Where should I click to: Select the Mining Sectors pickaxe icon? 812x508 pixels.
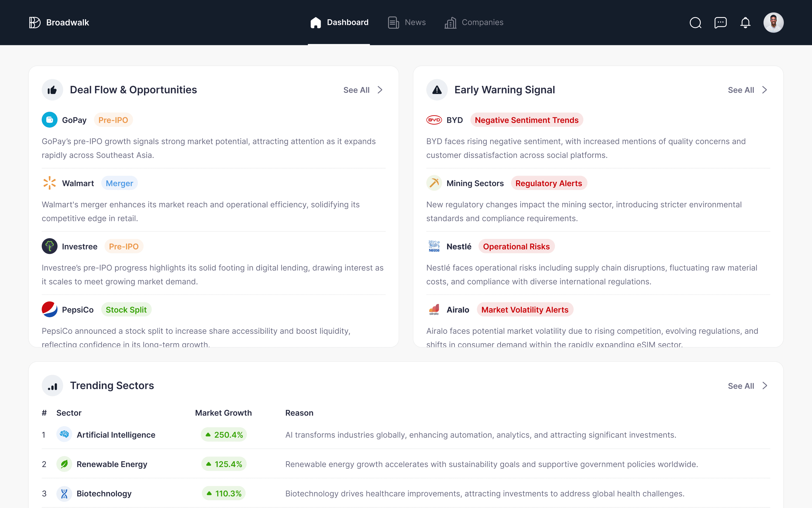(434, 183)
